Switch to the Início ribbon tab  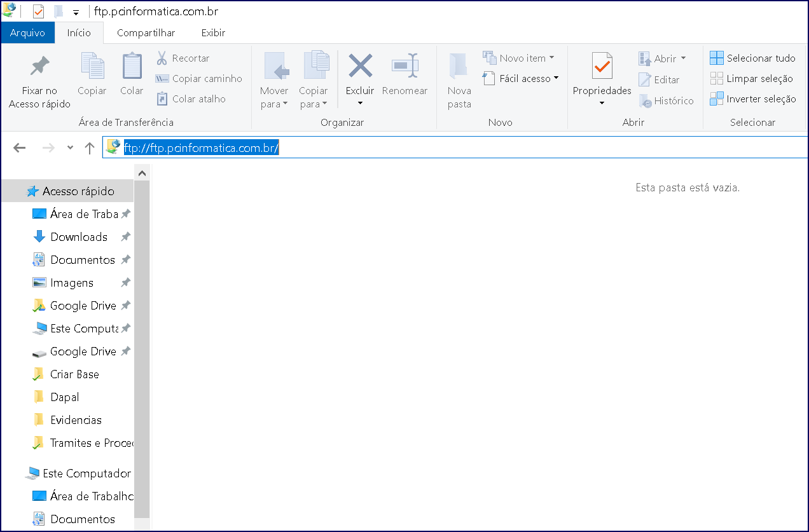click(x=79, y=32)
